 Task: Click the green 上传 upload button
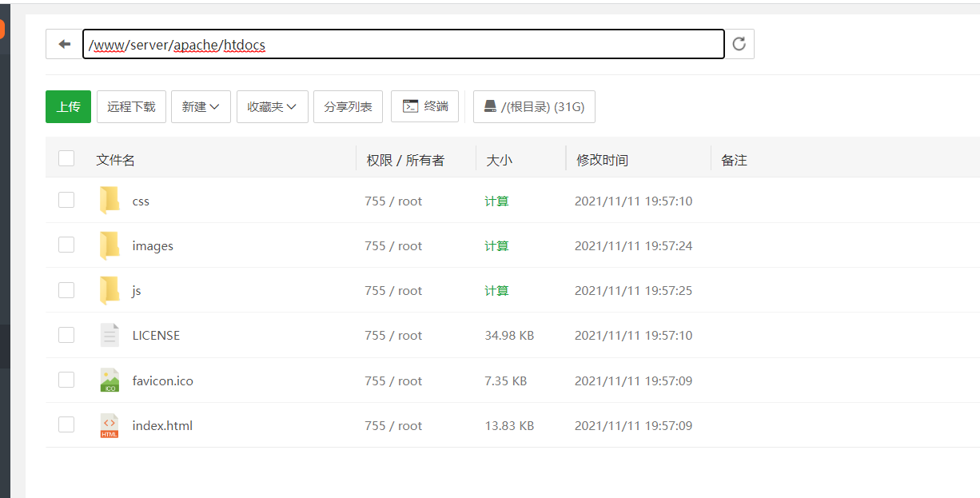click(x=69, y=106)
